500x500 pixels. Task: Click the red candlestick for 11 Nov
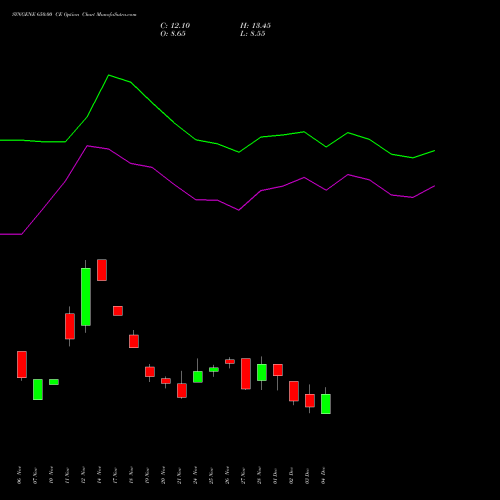tap(70, 326)
